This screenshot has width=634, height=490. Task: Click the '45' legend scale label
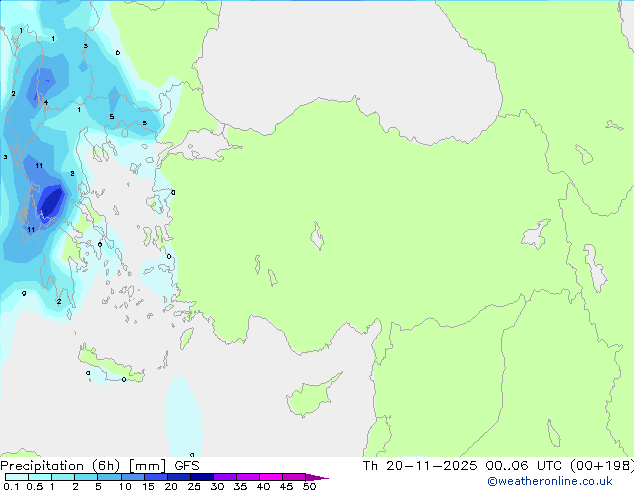[286, 486]
